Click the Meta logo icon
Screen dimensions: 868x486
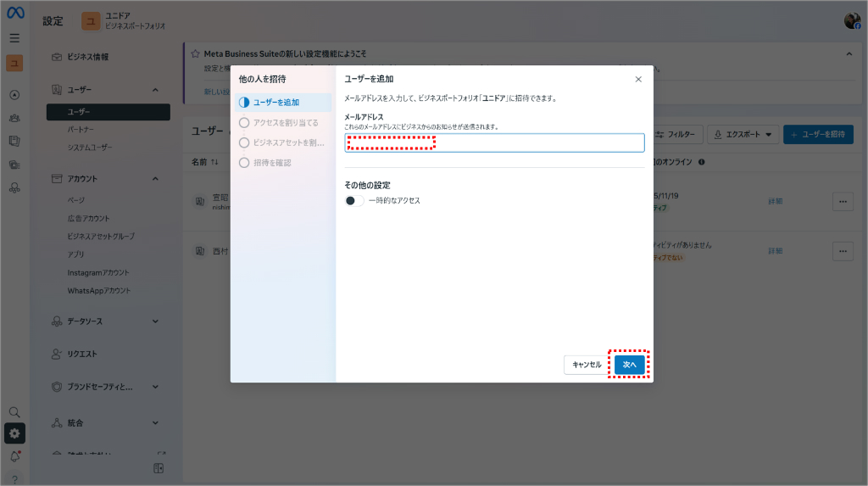point(15,12)
